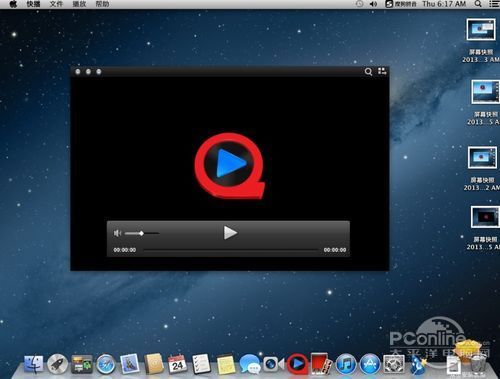The image size is (500, 379).
Task: Start playback with the play button
Action: (230, 233)
